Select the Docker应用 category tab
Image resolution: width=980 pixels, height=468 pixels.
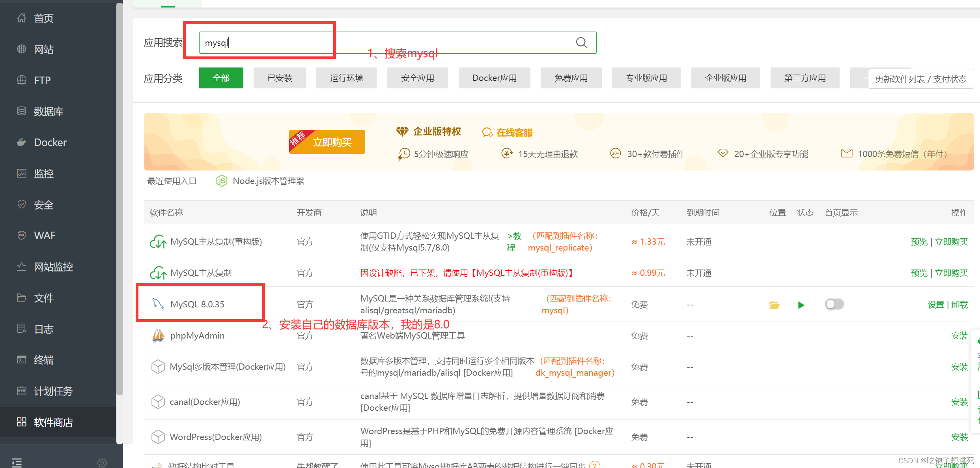tap(494, 78)
